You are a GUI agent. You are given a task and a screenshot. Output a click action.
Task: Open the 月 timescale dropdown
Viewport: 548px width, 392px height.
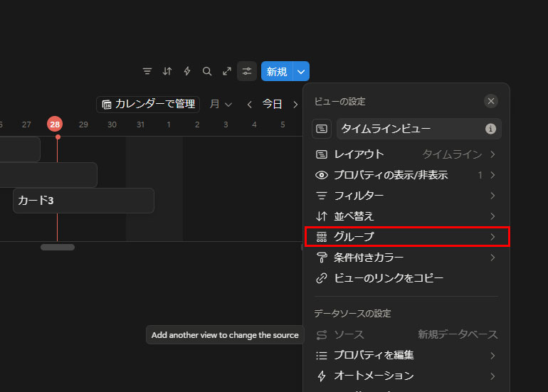pyautogui.click(x=221, y=105)
